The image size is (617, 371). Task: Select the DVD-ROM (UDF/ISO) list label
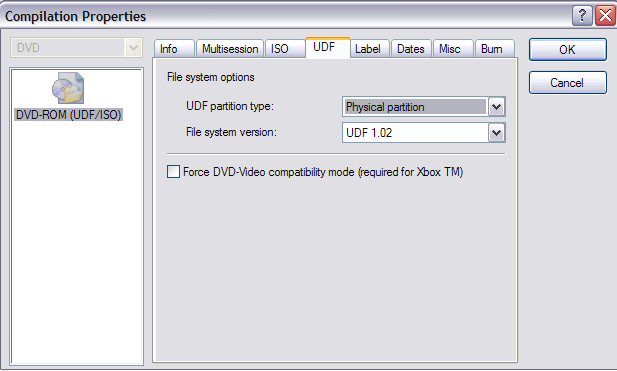click(x=68, y=114)
